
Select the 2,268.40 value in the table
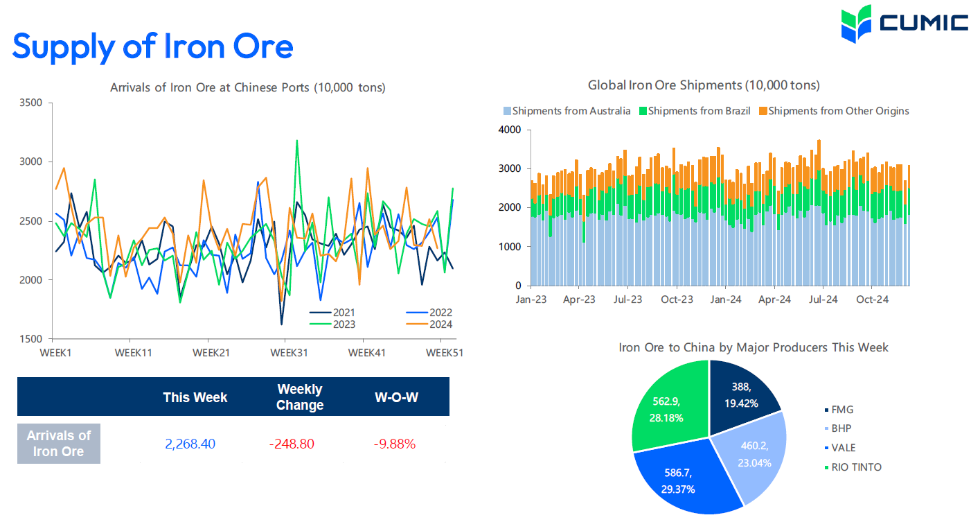coord(190,444)
